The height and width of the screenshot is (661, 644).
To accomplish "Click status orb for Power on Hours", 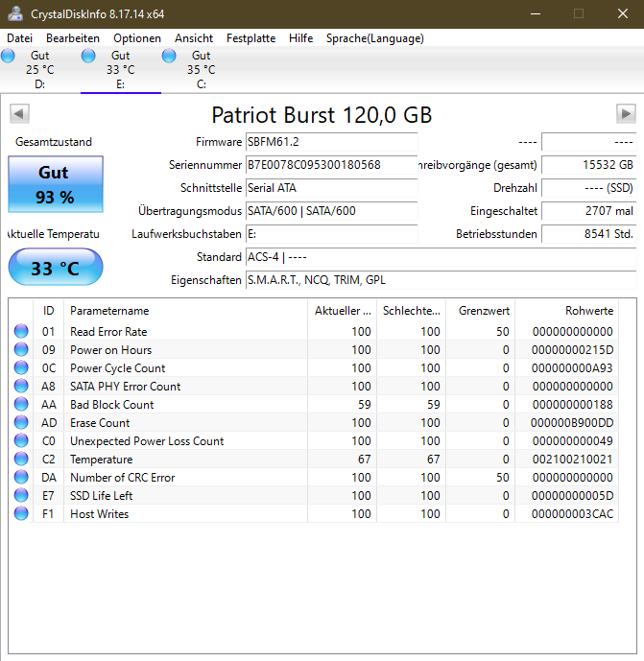I will (21, 349).
